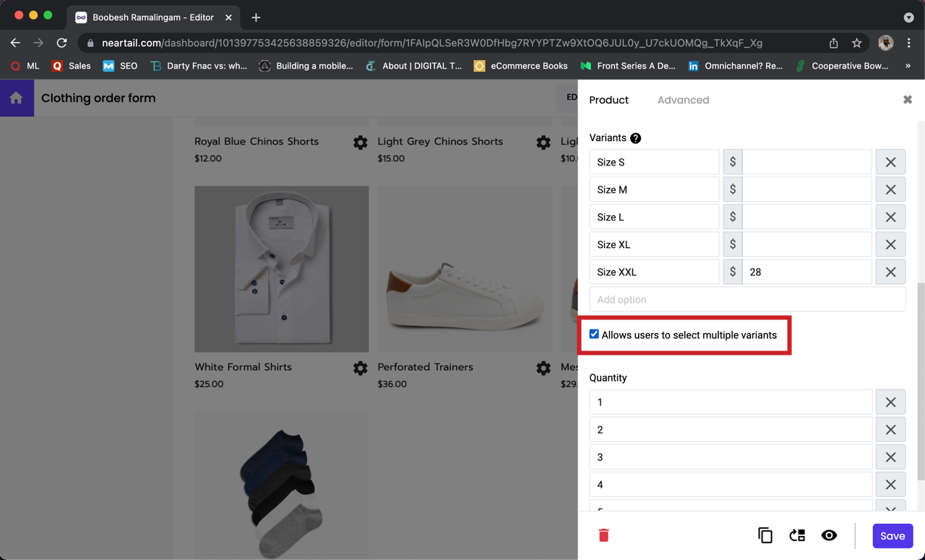Select the purple home icon on the left
This screenshot has width=925, height=560.
coord(16,97)
